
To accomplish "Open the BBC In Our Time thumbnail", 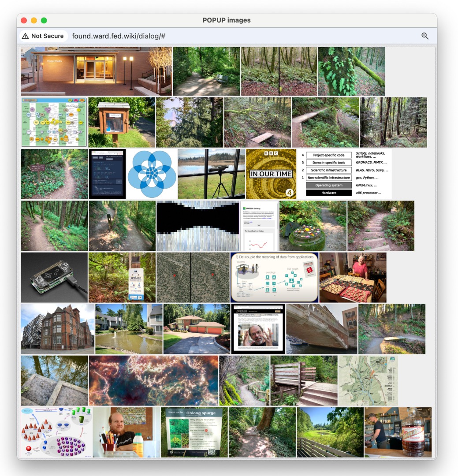I will pyautogui.click(x=271, y=174).
